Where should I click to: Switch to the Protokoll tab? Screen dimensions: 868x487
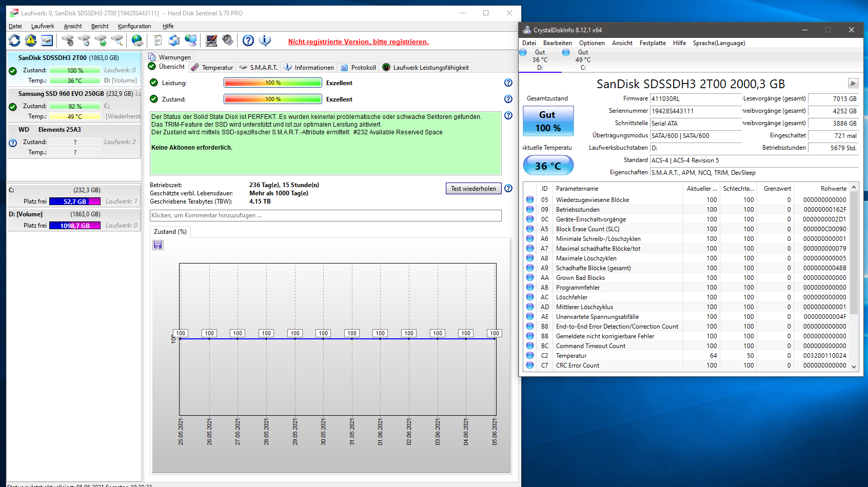[x=359, y=68]
